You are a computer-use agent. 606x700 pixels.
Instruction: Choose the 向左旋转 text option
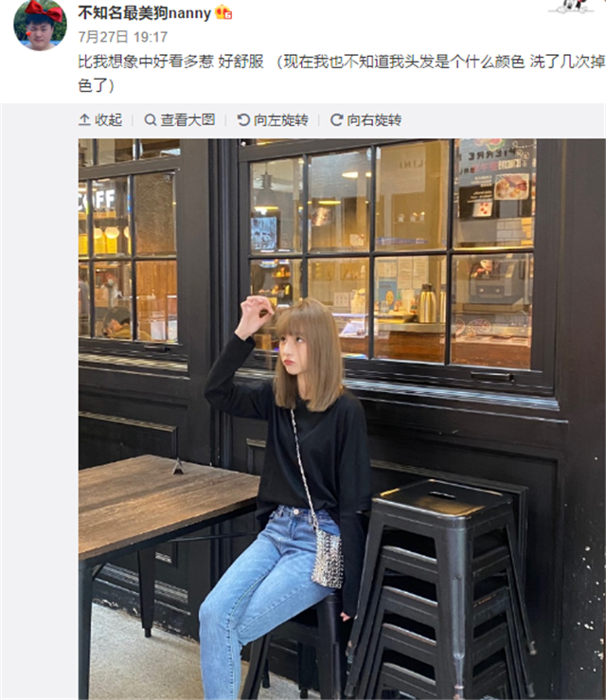click(281, 119)
